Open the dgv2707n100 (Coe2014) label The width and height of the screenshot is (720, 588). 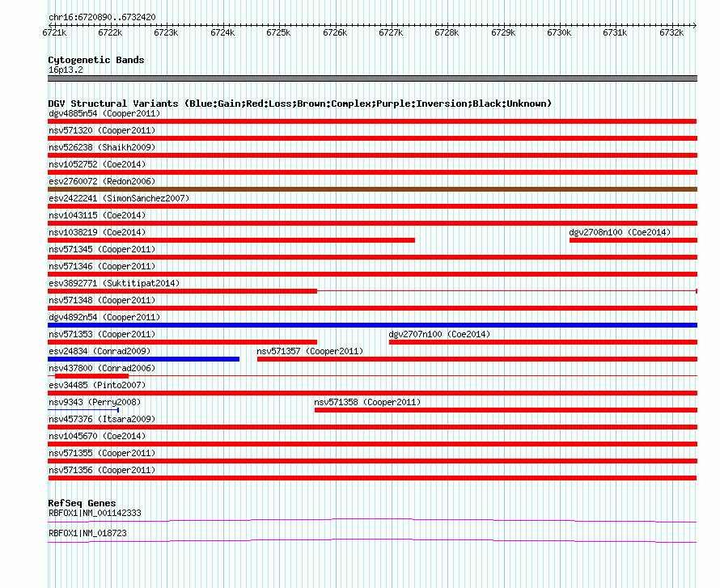tap(439, 334)
